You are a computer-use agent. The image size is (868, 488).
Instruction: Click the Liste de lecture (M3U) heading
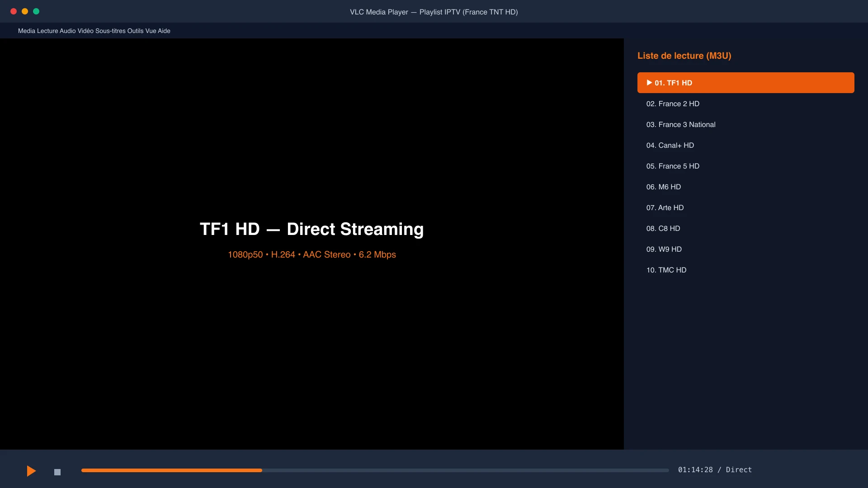coord(684,56)
